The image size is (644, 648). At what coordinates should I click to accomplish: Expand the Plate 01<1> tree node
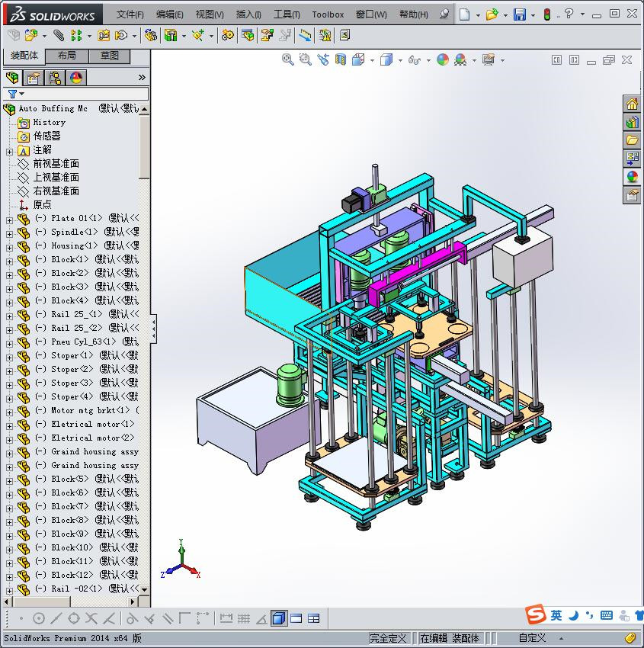pos(9,220)
